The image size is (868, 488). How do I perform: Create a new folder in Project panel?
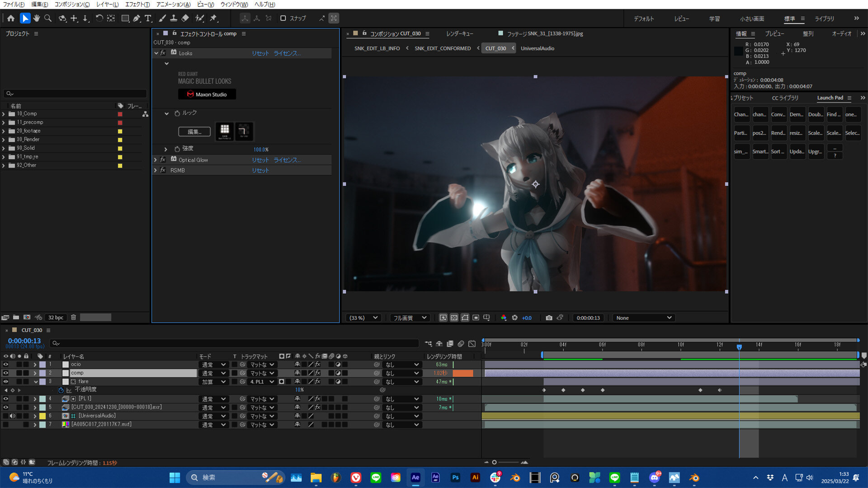16,317
